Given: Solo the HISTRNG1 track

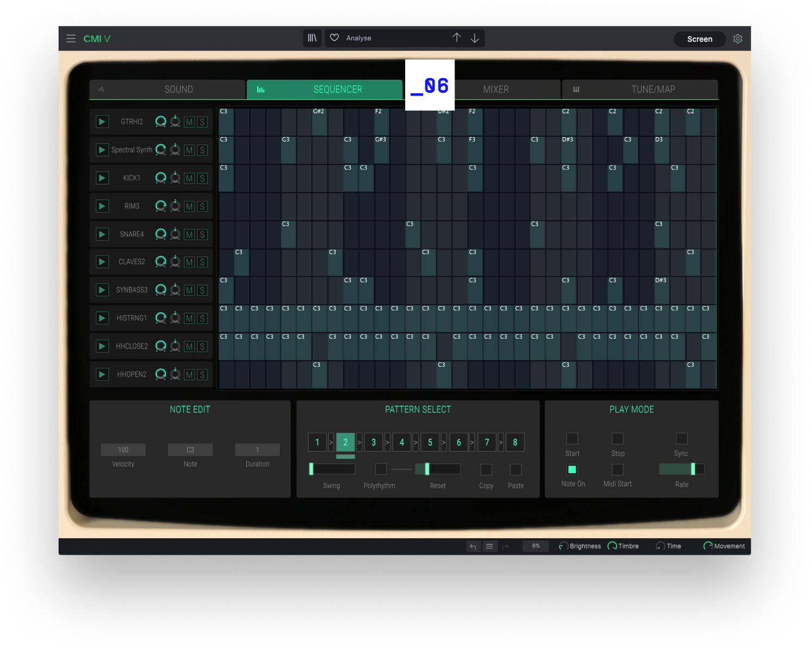Looking at the screenshot, I should point(202,319).
